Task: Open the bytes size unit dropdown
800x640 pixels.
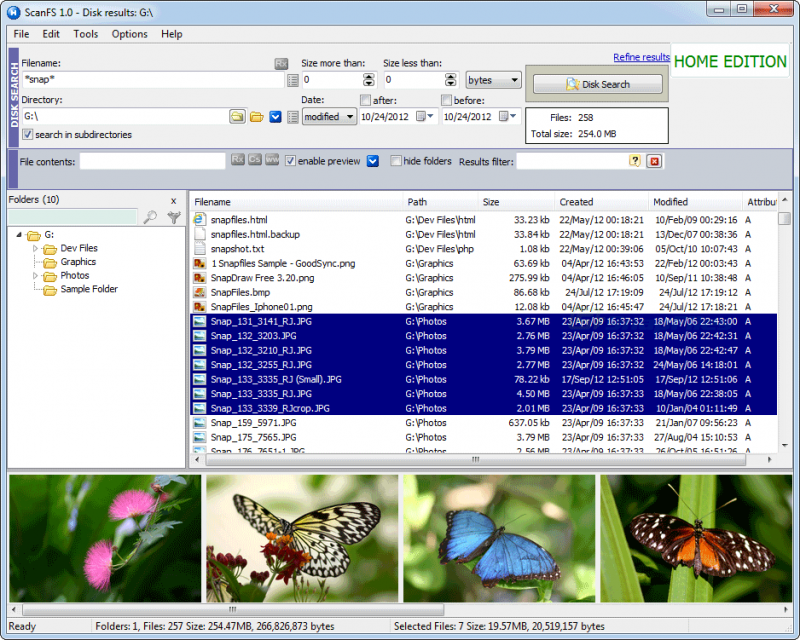Action: 494,80
